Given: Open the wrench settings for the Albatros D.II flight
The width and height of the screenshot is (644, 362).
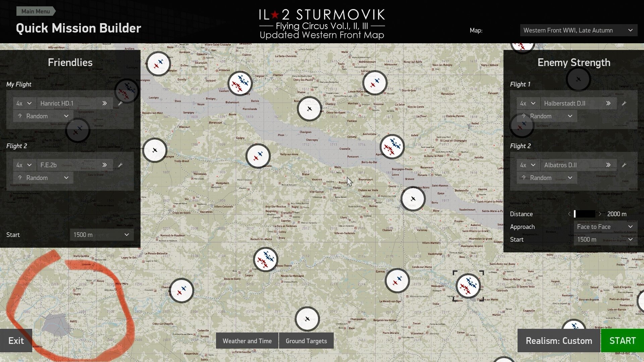Looking at the screenshot, I should (x=624, y=165).
